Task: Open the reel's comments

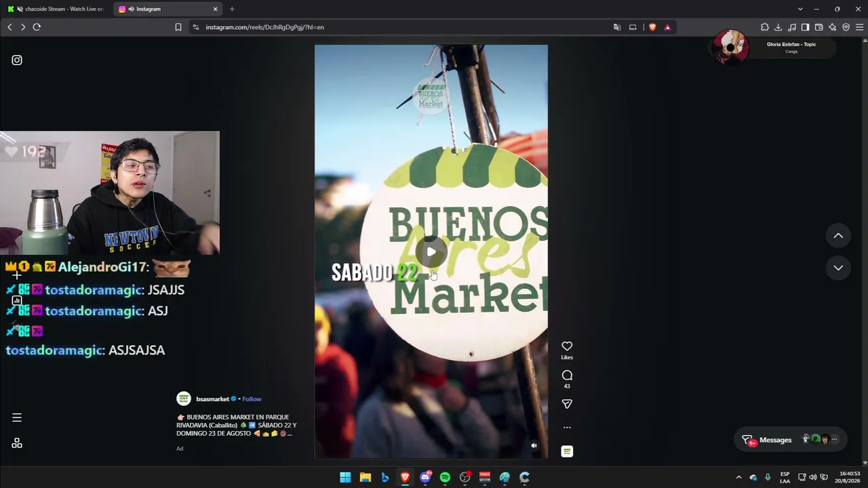Action: pos(567,375)
